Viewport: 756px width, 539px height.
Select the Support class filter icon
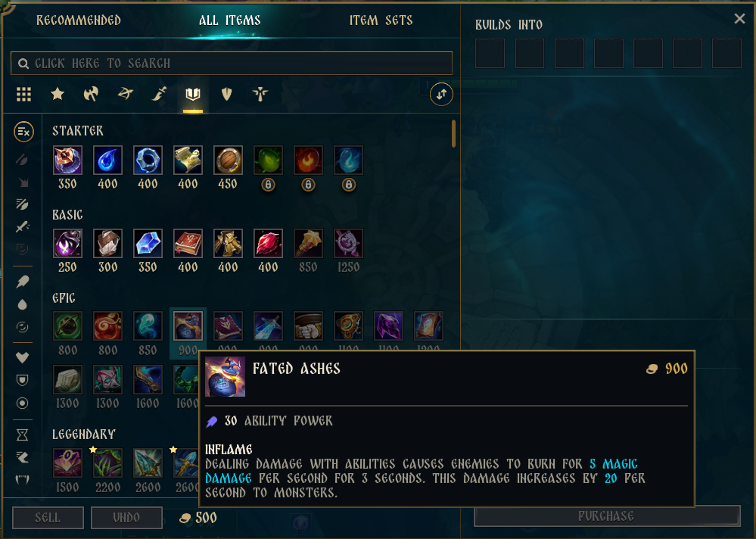click(x=260, y=94)
